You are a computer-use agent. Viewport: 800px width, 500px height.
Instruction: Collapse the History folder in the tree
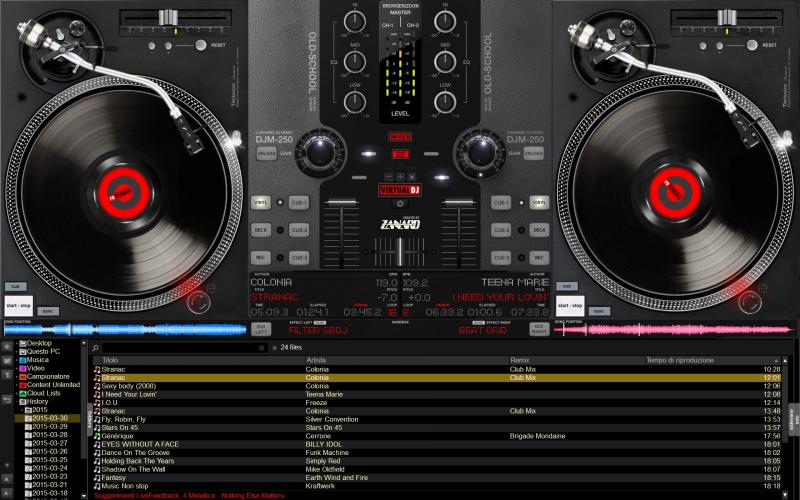click(17, 402)
